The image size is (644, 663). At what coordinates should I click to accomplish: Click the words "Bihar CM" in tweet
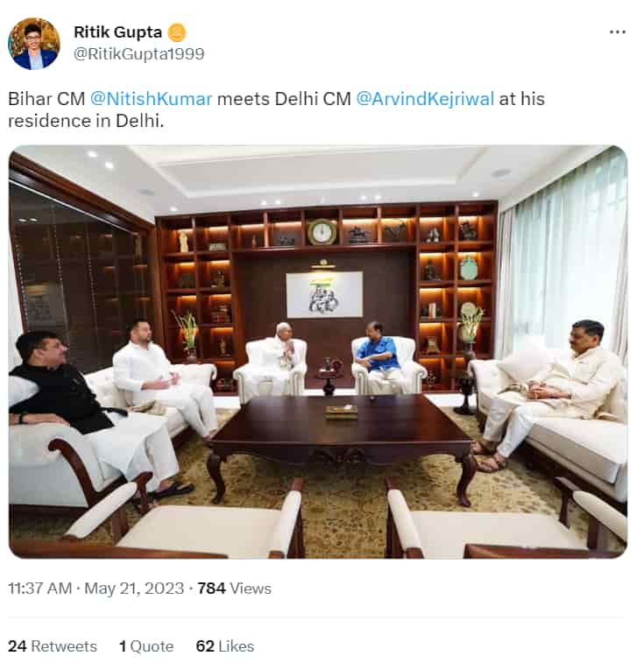[46, 99]
